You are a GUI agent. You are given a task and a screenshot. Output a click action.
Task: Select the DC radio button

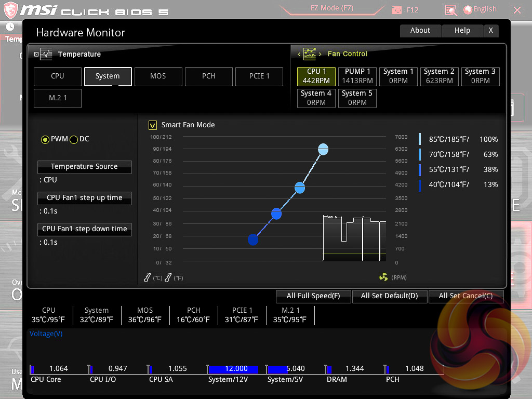[x=74, y=139]
